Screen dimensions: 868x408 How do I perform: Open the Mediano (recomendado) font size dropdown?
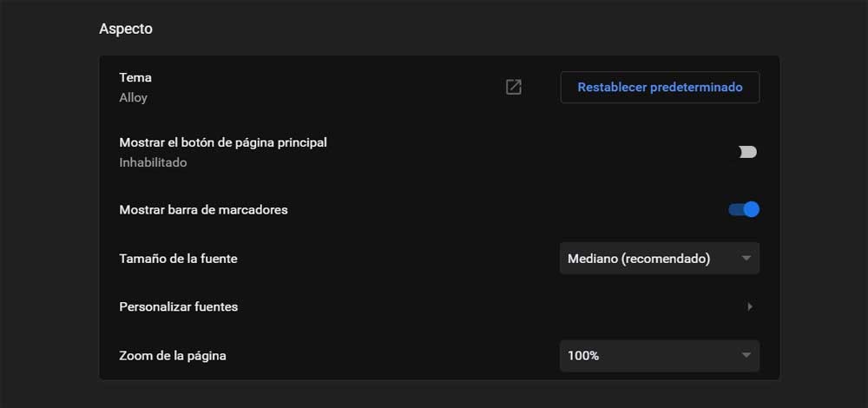pos(659,259)
